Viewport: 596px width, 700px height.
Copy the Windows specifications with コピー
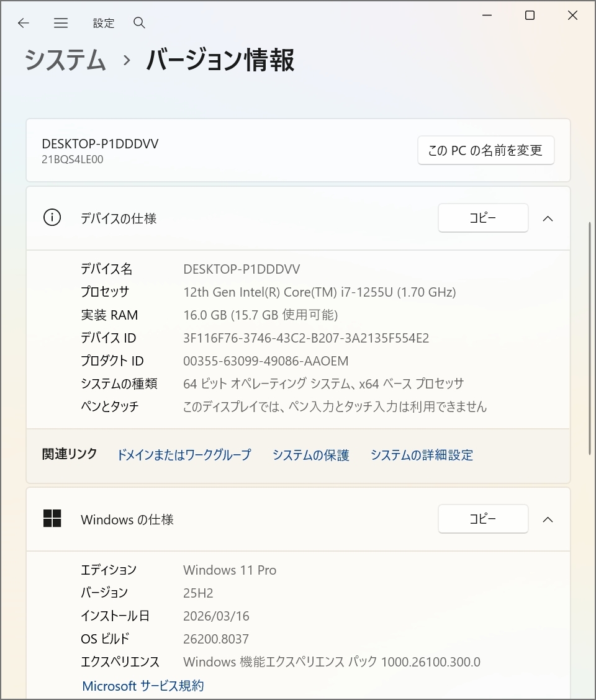(x=483, y=519)
